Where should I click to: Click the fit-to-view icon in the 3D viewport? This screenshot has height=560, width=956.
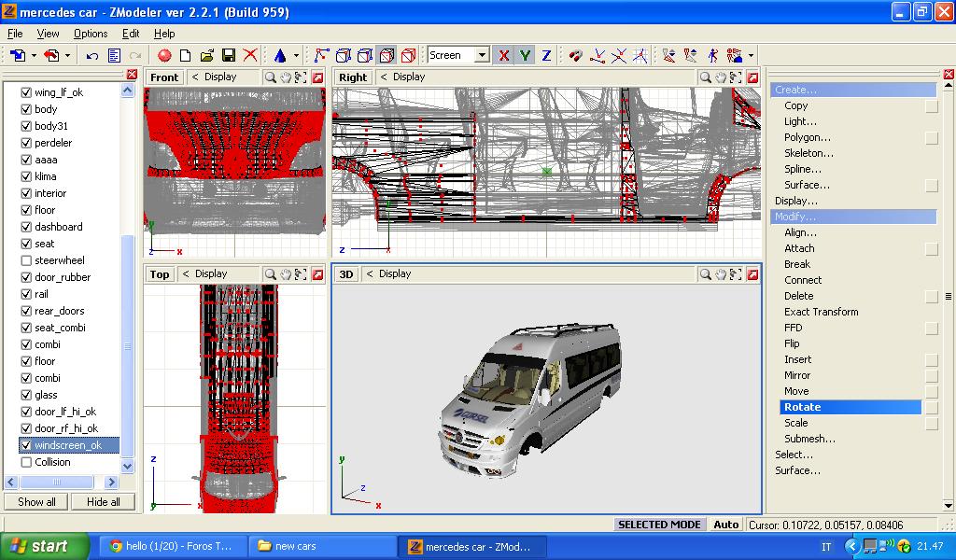736,274
